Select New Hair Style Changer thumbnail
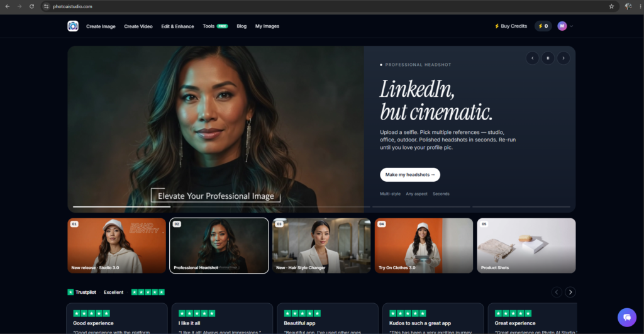This screenshot has width=644, height=334. 321,246
